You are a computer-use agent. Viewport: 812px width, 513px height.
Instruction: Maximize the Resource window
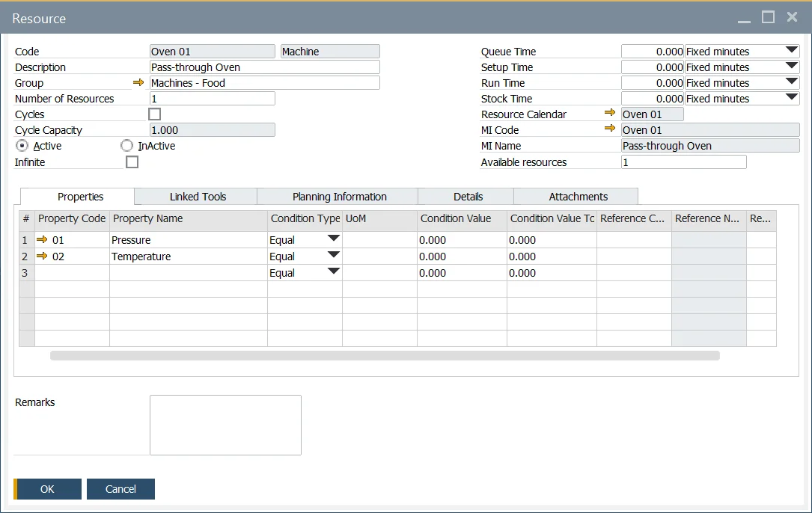click(x=768, y=17)
